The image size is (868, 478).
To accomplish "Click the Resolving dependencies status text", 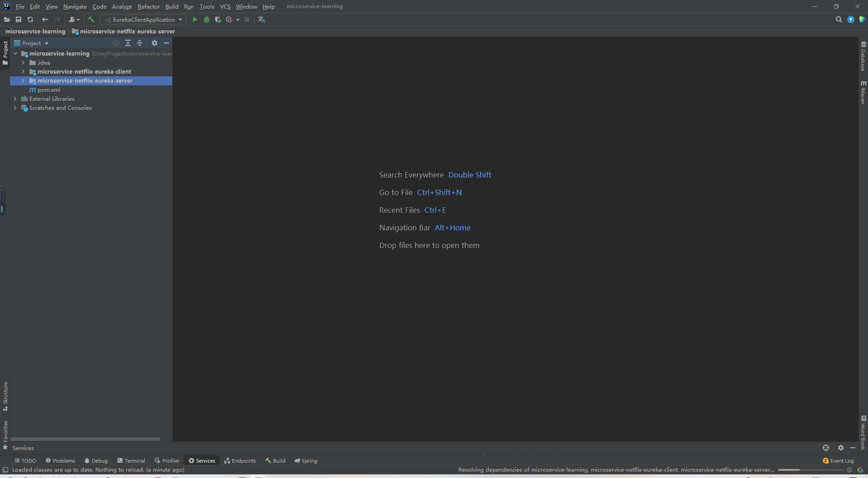I will pos(616,470).
